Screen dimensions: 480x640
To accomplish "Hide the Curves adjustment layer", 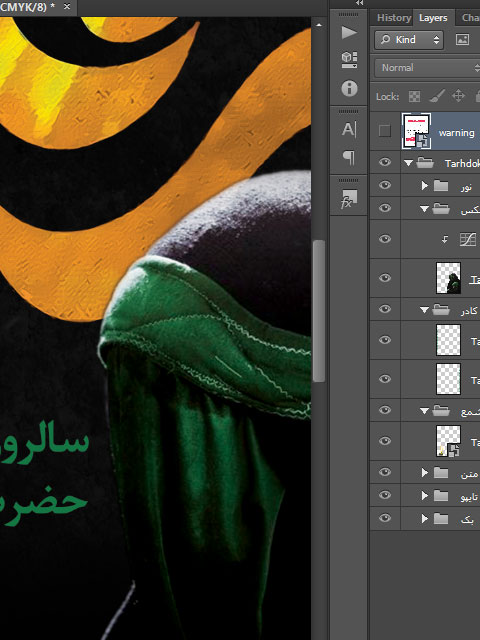I will tap(384, 239).
